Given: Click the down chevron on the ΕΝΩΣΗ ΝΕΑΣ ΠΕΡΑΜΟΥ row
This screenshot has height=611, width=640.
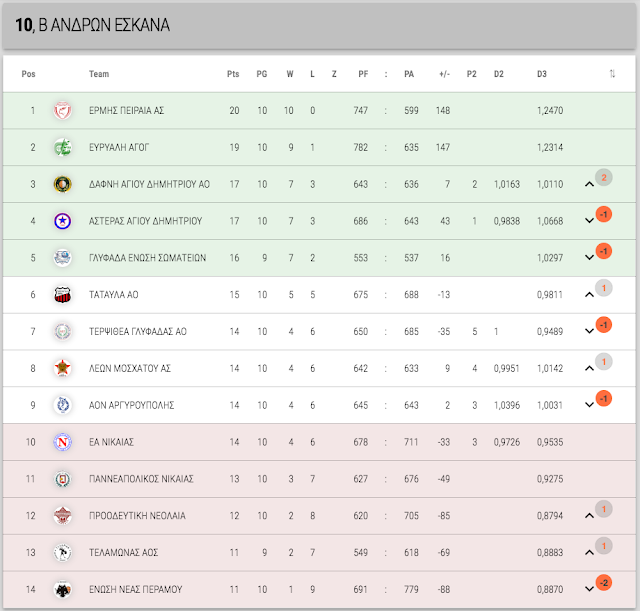Looking at the screenshot, I should 589,589.
